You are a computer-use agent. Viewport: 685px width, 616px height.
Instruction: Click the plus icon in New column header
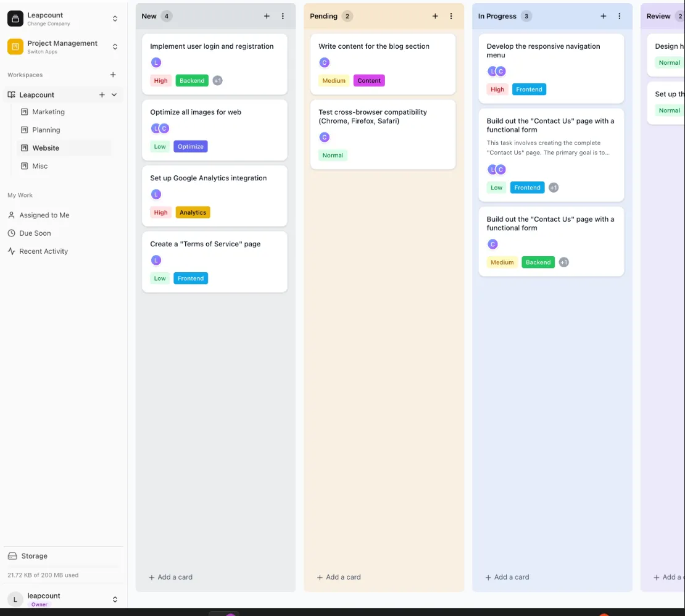[x=267, y=17]
